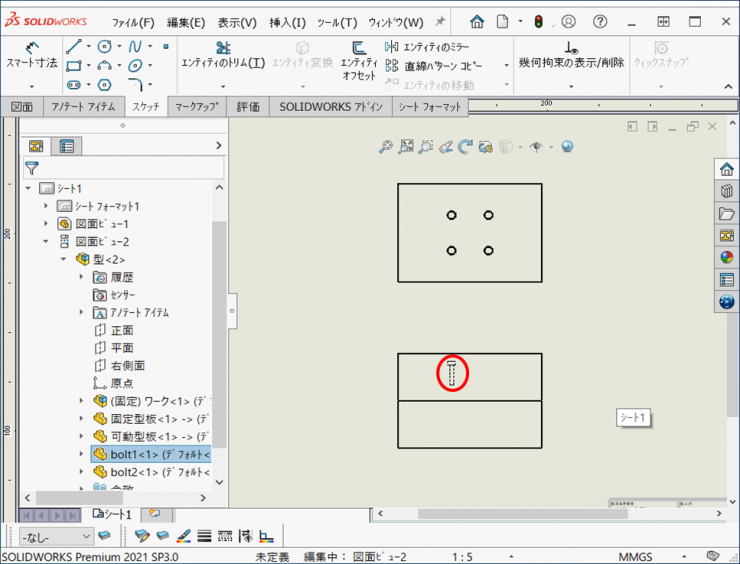Click the Mirror Entities tool

(427, 47)
